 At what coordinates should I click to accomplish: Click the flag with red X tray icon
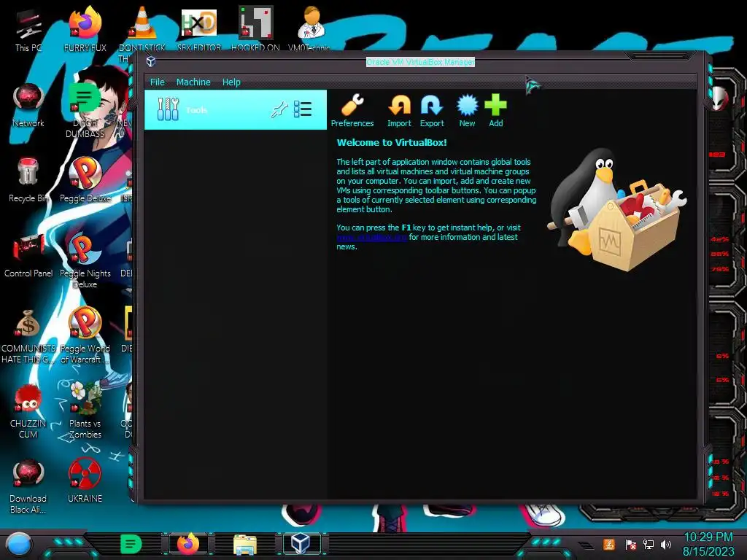click(631, 544)
